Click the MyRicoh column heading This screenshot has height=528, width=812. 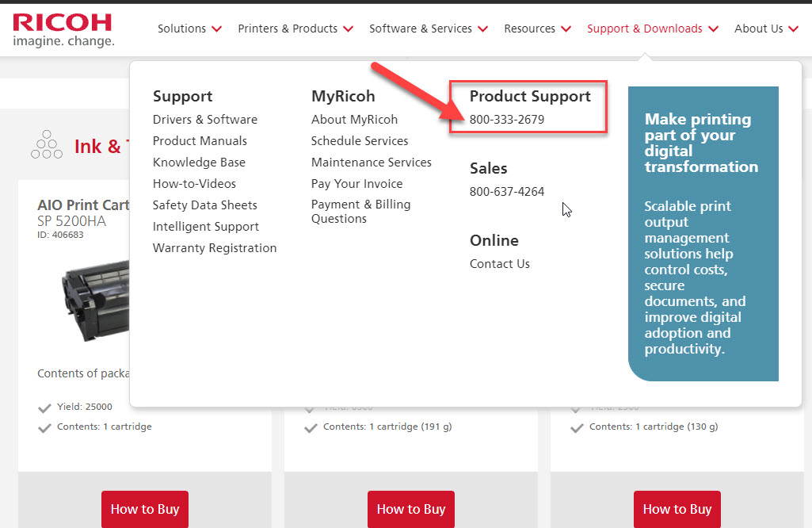click(343, 97)
